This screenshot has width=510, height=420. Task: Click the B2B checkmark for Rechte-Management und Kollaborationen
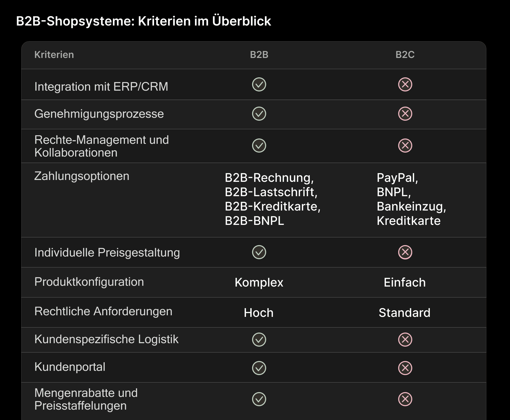coord(259,146)
